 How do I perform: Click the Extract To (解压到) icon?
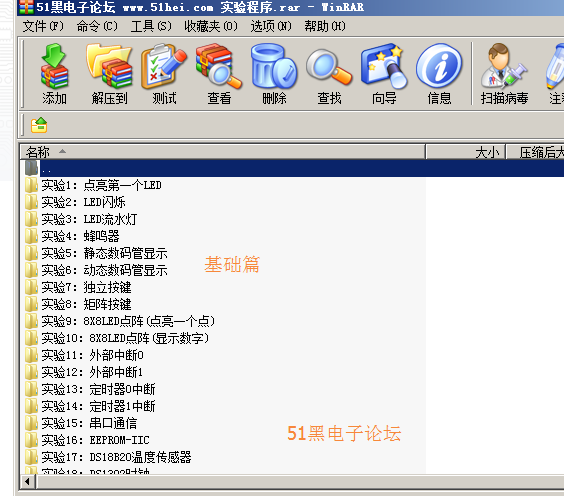pos(109,74)
